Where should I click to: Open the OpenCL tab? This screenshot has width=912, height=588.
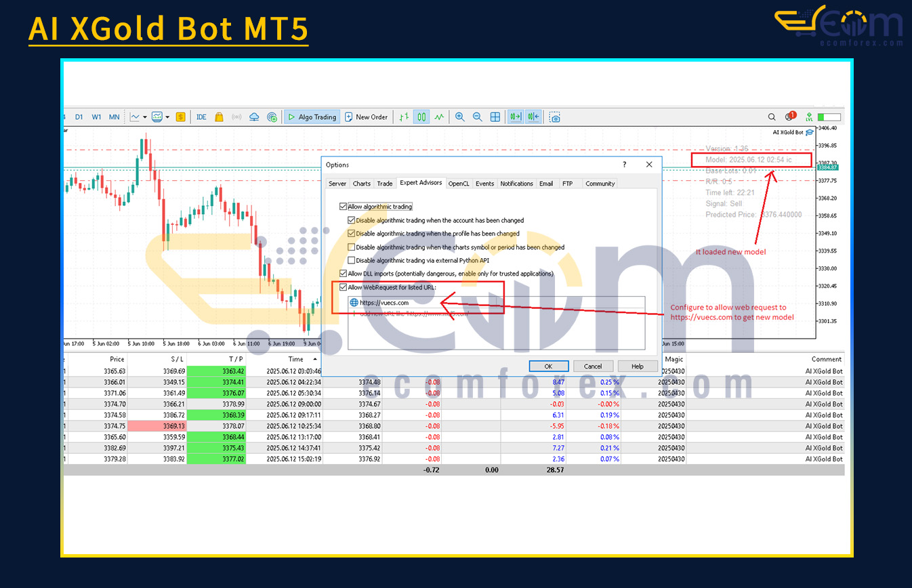[x=459, y=184]
